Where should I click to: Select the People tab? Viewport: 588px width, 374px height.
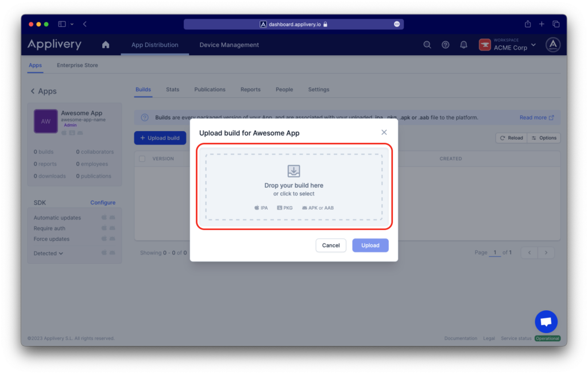coord(284,89)
